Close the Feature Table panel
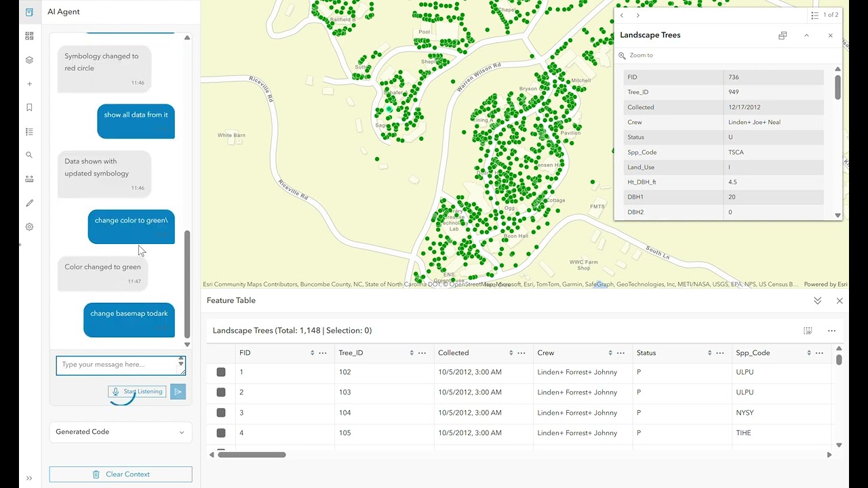868x488 pixels. [x=840, y=300]
